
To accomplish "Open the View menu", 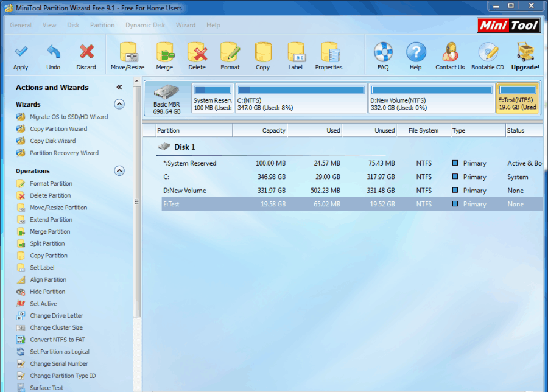I will [49, 25].
